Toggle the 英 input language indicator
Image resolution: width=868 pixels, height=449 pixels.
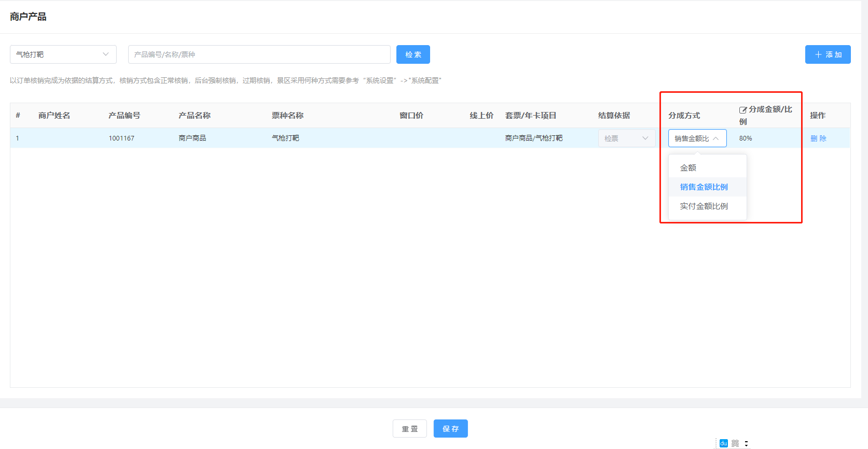tap(735, 443)
